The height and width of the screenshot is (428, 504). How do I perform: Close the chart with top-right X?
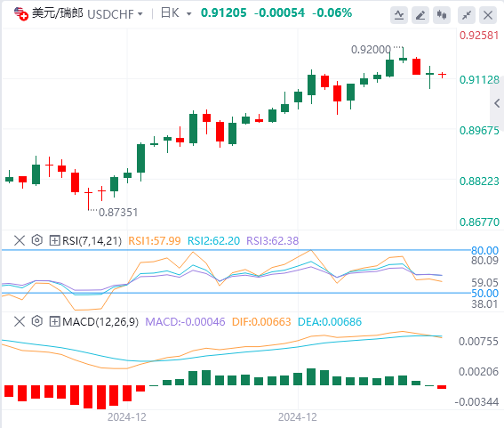(x=488, y=15)
